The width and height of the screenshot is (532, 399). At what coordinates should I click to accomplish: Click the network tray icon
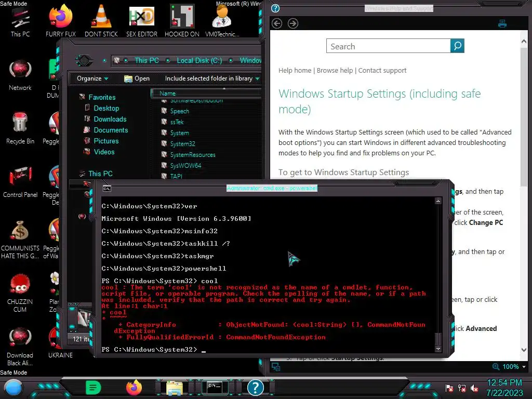tap(462, 388)
